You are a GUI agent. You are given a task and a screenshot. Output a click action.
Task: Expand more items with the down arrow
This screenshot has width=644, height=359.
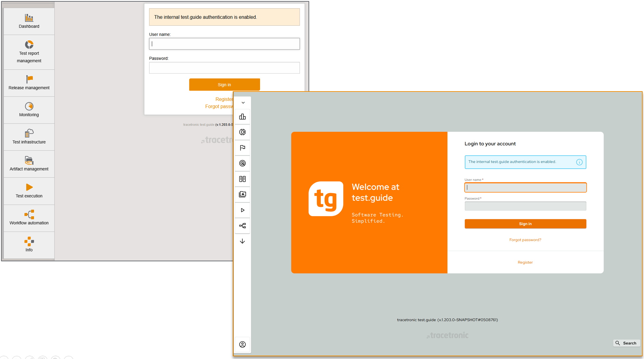coord(242,241)
